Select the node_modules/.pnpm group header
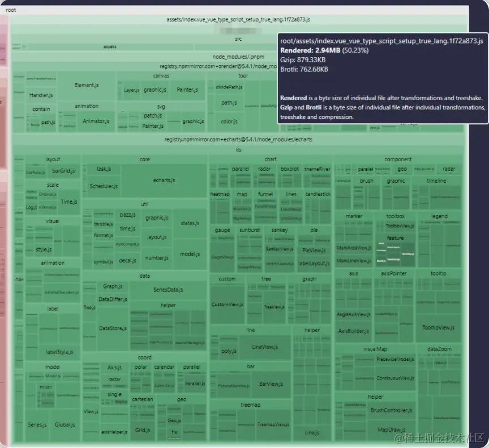This screenshot has width=489, height=448. tap(238, 57)
